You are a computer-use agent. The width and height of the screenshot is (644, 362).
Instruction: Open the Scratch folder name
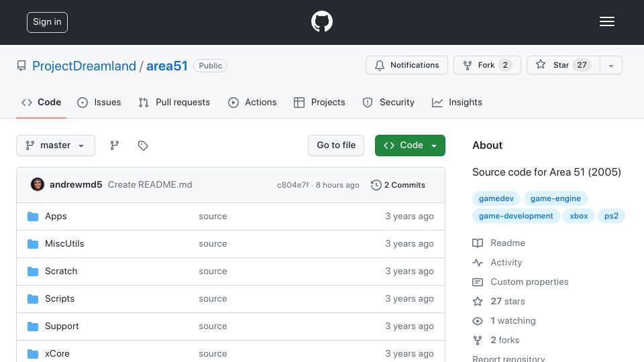click(x=61, y=271)
